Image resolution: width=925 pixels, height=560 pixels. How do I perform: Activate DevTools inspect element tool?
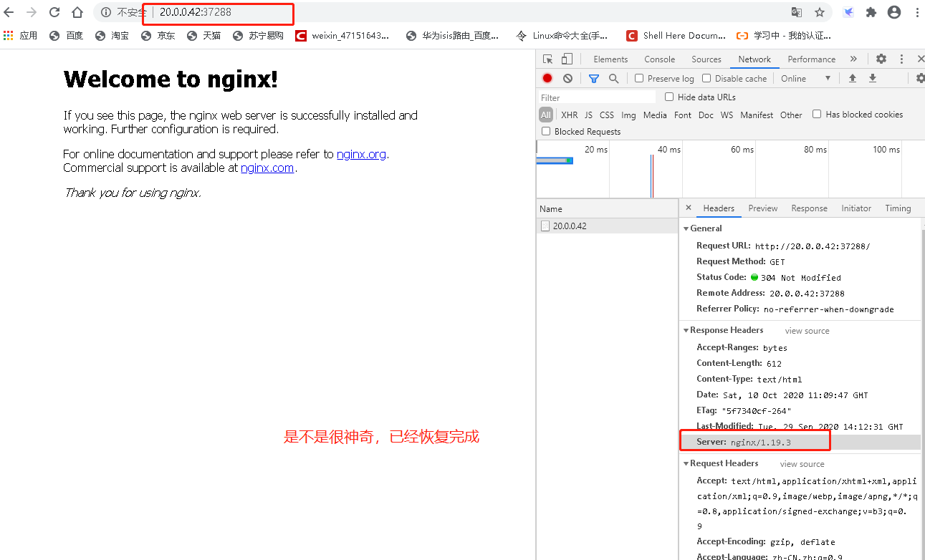click(547, 59)
